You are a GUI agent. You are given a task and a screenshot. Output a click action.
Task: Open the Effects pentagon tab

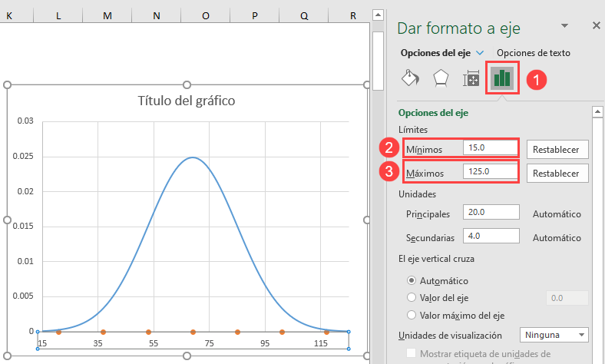click(441, 78)
